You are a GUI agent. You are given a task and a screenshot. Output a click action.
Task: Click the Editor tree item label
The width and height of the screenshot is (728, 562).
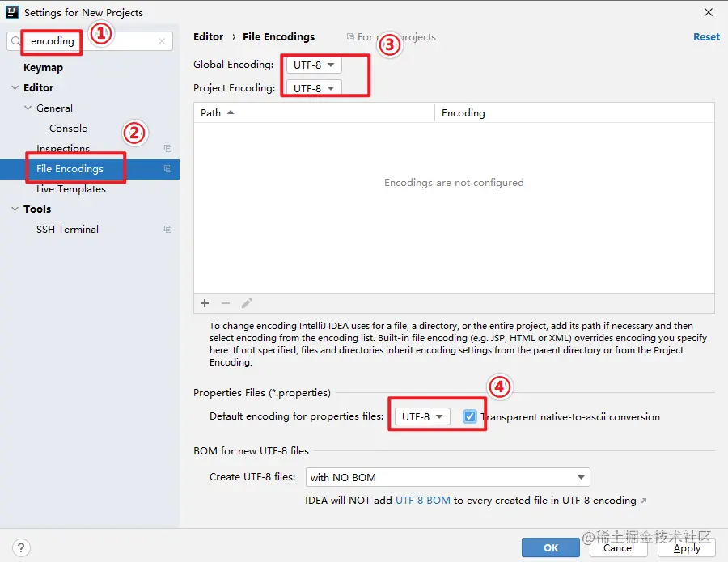click(x=39, y=87)
